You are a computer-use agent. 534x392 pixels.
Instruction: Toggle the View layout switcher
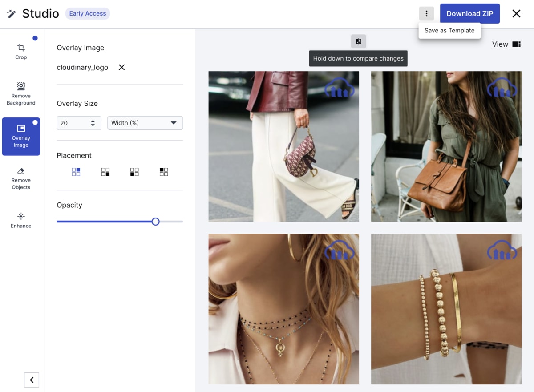[516, 44]
